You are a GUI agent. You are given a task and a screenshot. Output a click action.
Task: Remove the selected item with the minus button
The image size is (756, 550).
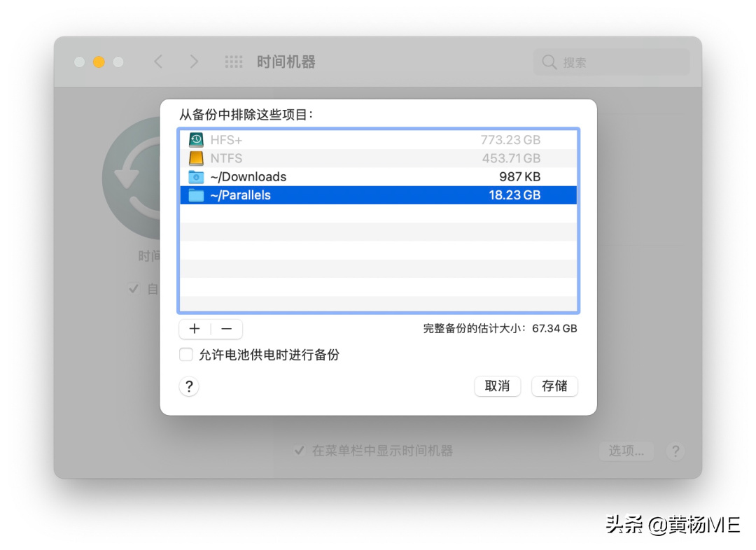point(227,329)
